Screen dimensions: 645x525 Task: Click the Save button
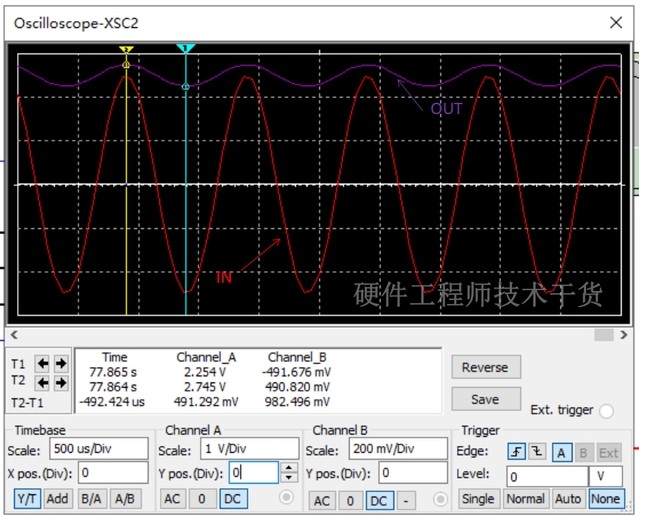coord(486,400)
